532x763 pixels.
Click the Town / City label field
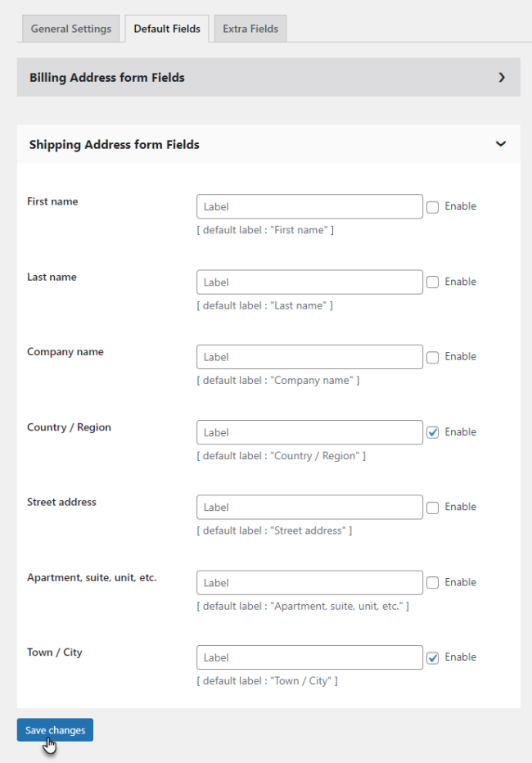pyautogui.click(x=309, y=657)
